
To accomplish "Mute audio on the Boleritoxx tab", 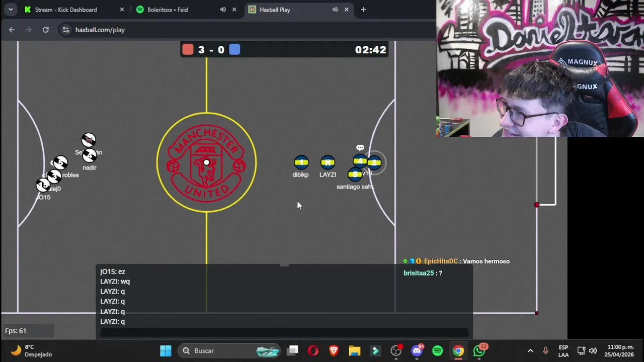I will pyautogui.click(x=223, y=10).
